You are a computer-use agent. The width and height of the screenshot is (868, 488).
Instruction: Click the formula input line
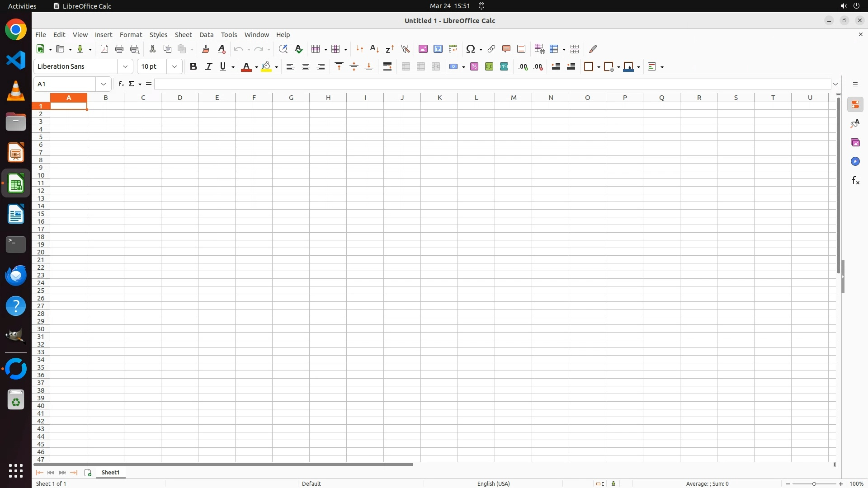[492, 84]
